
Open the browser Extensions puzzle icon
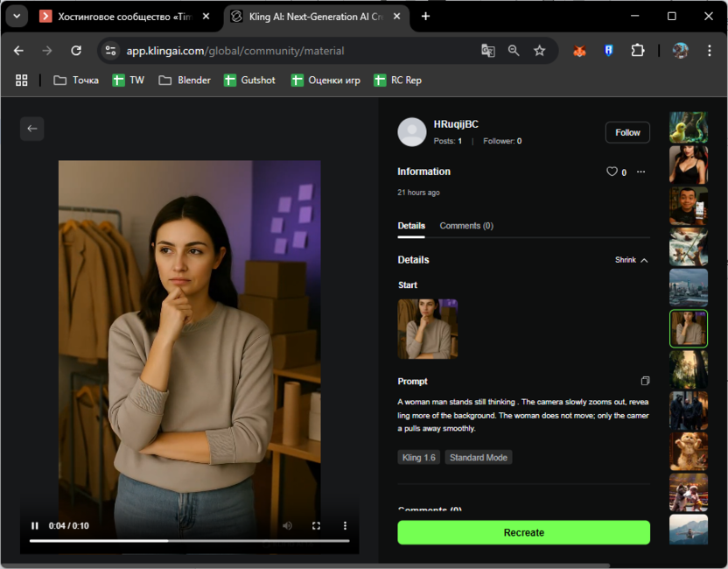pyautogui.click(x=637, y=51)
